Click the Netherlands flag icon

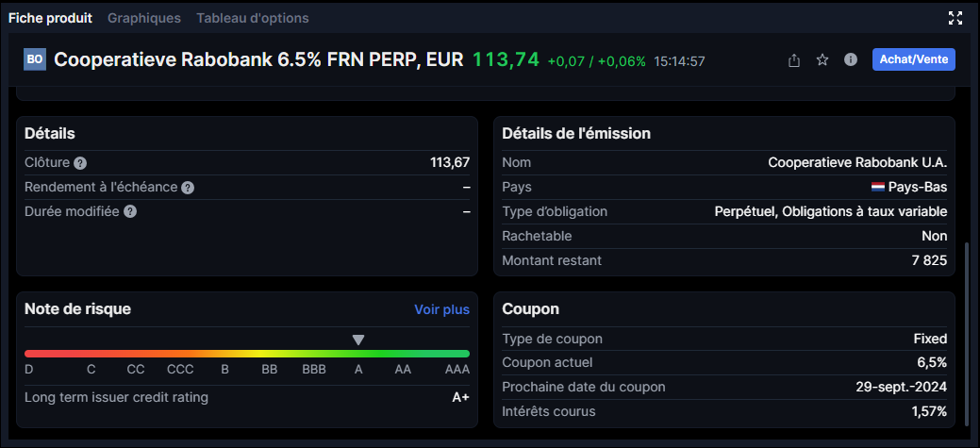[877, 188]
